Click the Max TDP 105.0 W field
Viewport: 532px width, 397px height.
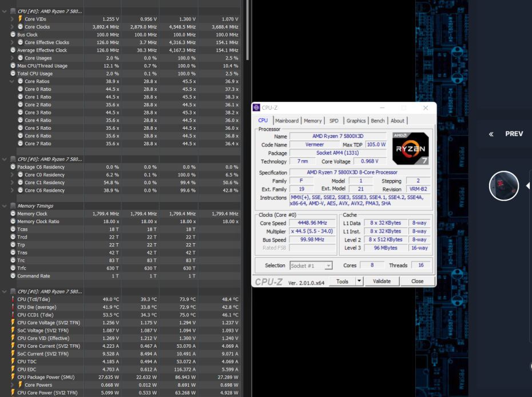376,145
